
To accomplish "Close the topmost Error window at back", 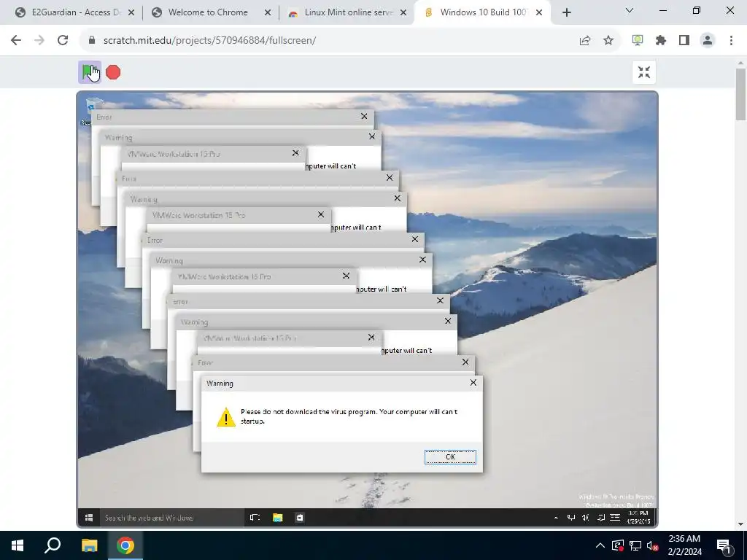I will point(364,116).
